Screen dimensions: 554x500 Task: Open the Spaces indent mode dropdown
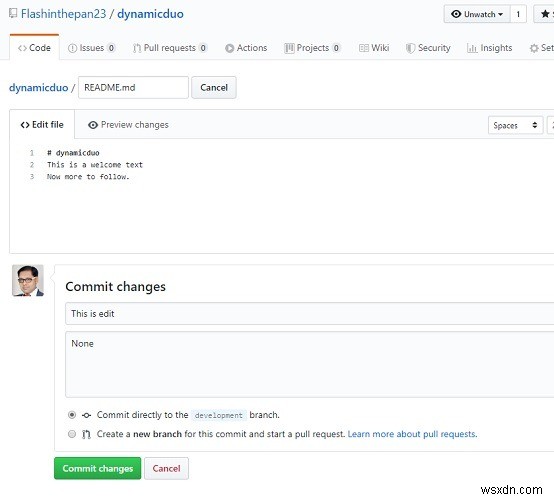[515, 125]
